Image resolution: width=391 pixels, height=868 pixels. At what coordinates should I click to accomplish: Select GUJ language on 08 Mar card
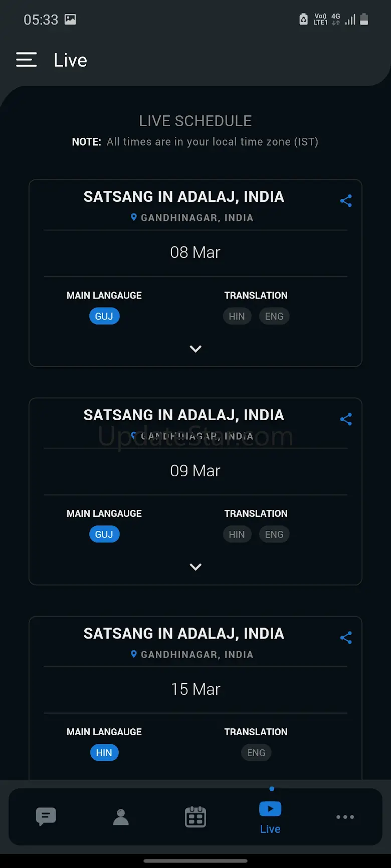tap(104, 316)
